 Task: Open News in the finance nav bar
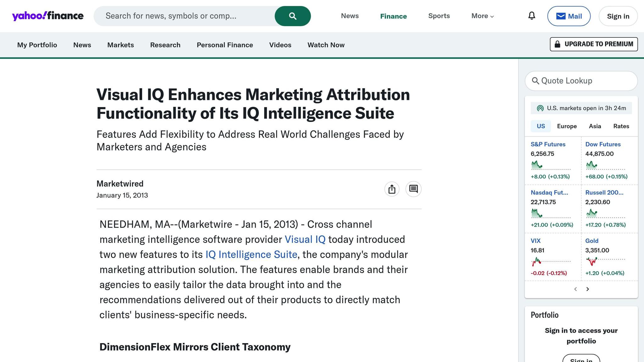click(82, 45)
